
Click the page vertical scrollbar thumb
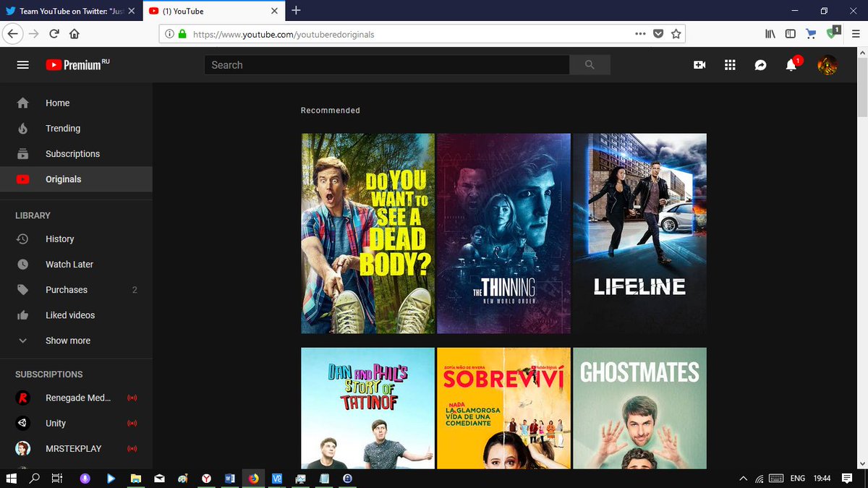click(862, 88)
